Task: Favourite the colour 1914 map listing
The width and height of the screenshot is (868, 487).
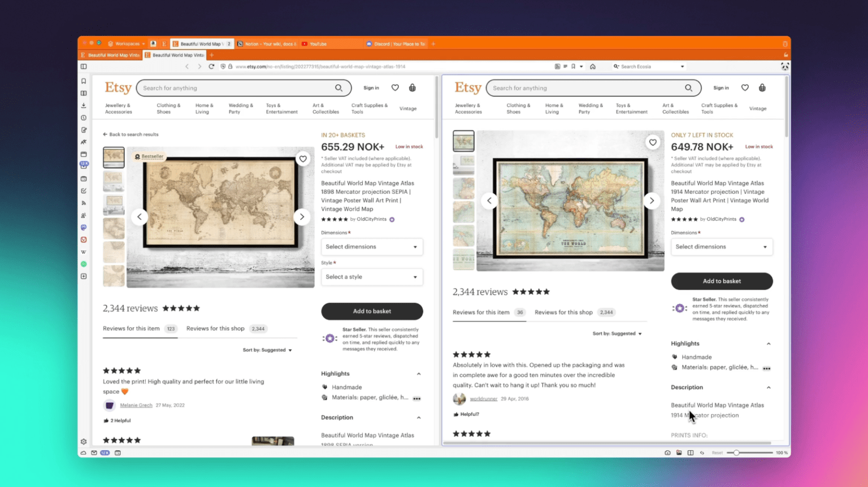Action: tap(653, 143)
